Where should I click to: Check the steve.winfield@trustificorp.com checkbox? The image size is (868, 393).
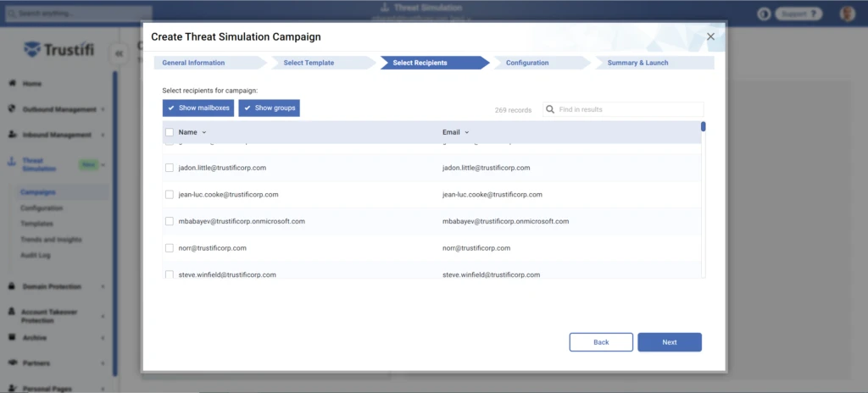tap(170, 274)
